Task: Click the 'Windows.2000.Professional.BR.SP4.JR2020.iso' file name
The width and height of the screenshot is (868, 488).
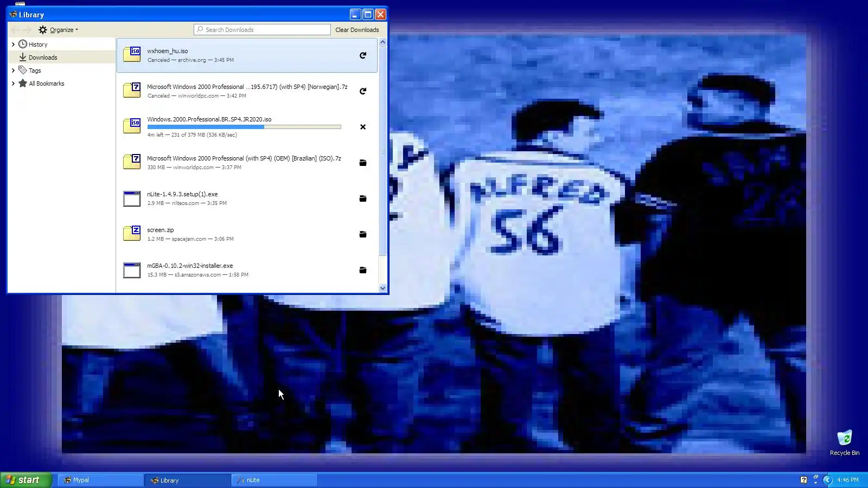Action: [x=209, y=119]
